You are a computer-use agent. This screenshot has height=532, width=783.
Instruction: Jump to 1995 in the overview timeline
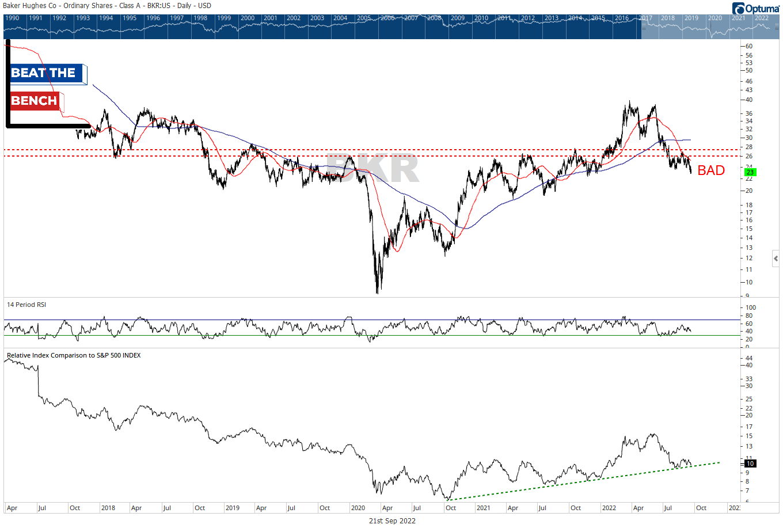point(130,18)
